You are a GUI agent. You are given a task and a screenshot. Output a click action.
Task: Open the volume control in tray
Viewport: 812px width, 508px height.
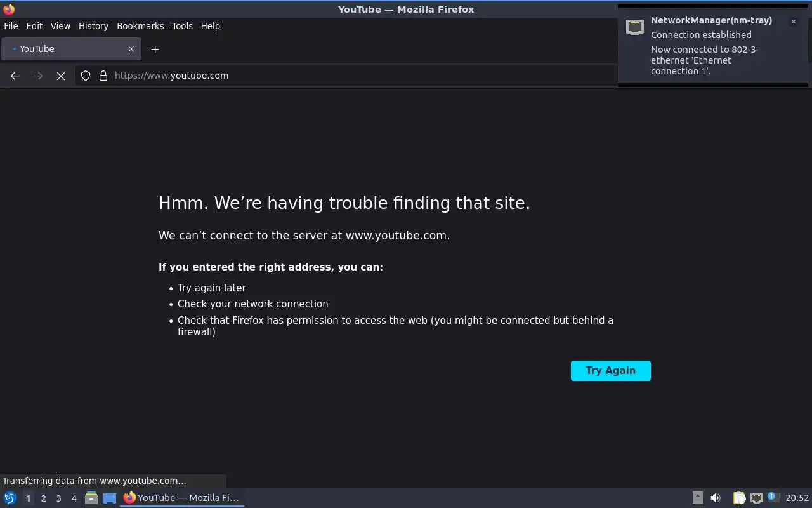click(x=715, y=498)
